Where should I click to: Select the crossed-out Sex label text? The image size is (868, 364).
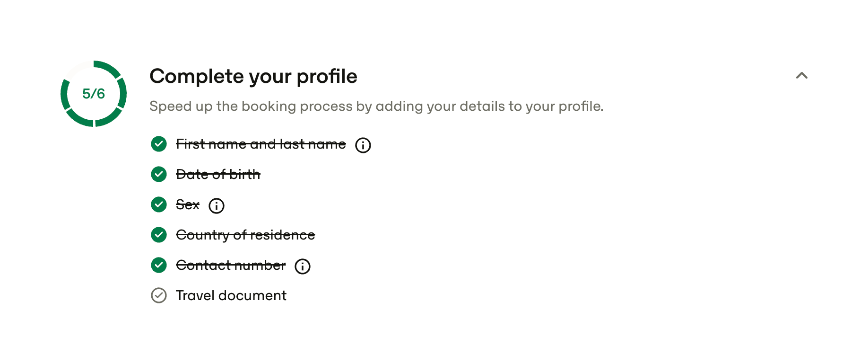tap(188, 204)
